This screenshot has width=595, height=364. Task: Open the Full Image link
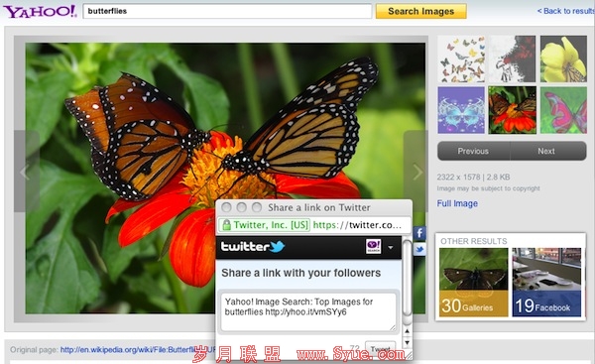tap(457, 203)
